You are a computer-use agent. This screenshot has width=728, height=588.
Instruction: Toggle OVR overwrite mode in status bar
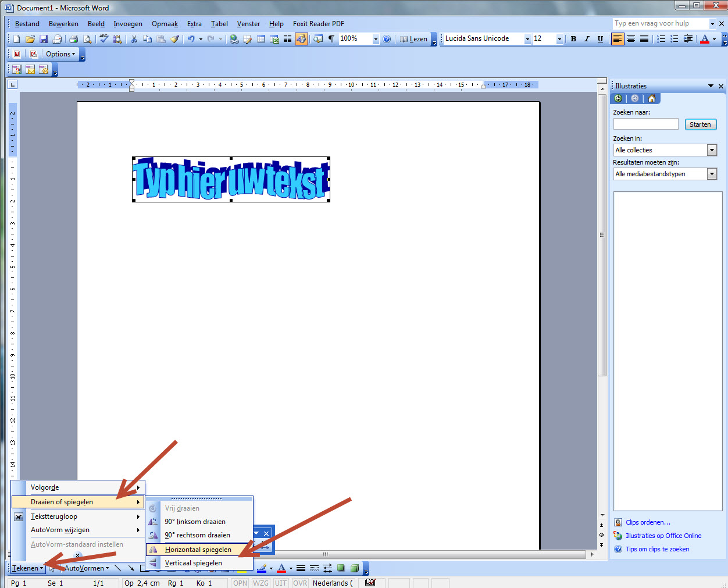300,583
